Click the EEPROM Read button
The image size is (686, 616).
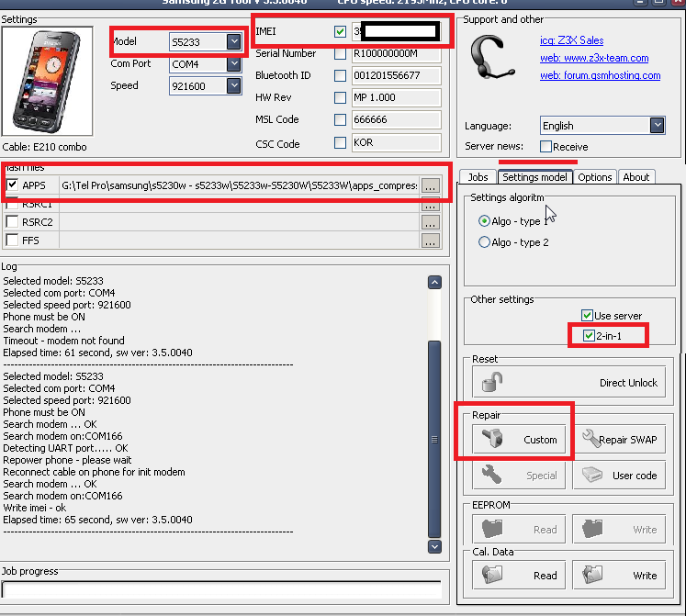pyautogui.click(x=519, y=530)
